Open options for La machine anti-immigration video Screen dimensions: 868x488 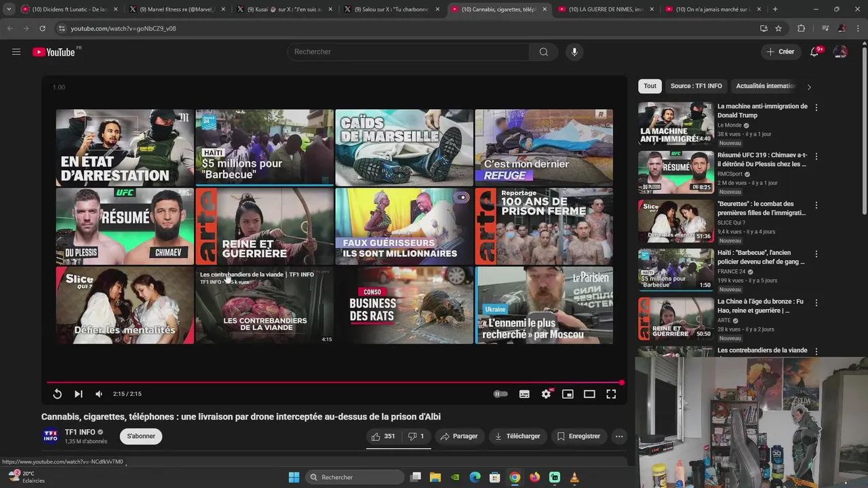pos(816,108)
